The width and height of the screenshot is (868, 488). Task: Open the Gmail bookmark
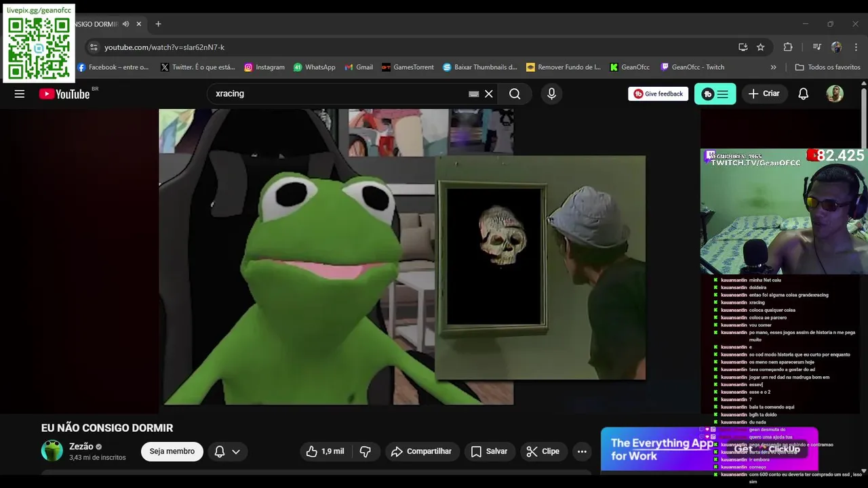pos(359,67)
